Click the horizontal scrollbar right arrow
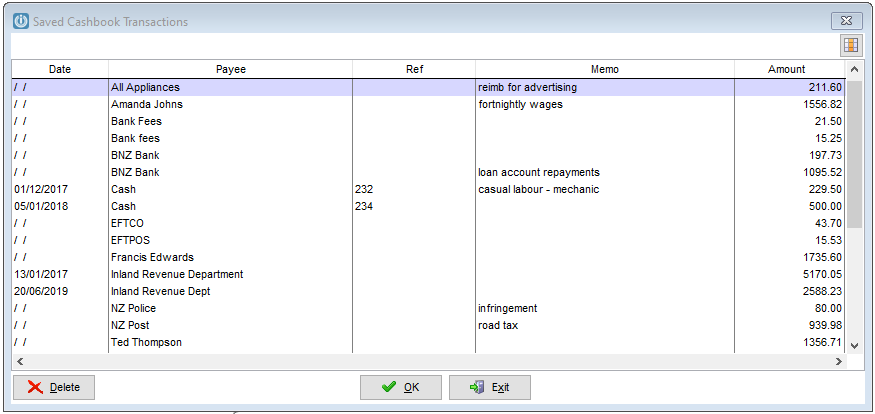Viewport: 875px width, 414px height. (x=838, y=362)
